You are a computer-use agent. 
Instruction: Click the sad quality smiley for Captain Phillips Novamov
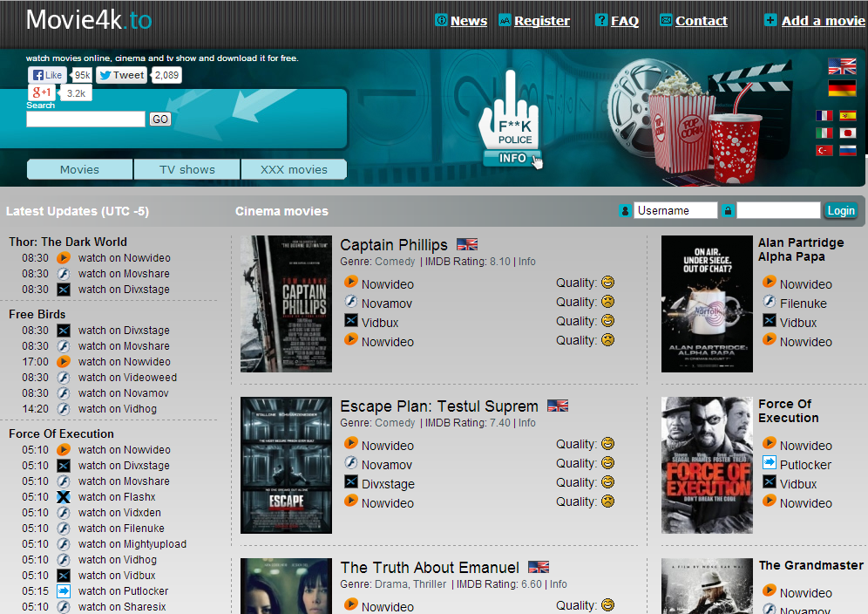tap(607, 302)
